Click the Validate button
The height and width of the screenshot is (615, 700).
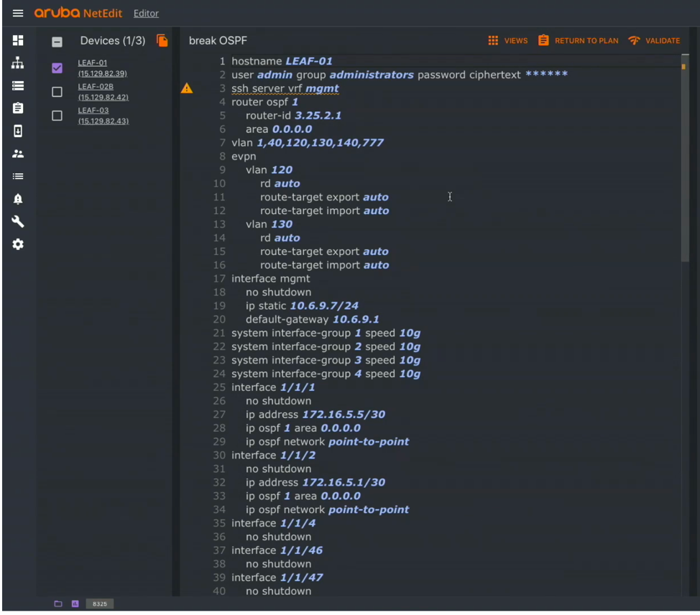pyautogui.click(x=654, y=41)
